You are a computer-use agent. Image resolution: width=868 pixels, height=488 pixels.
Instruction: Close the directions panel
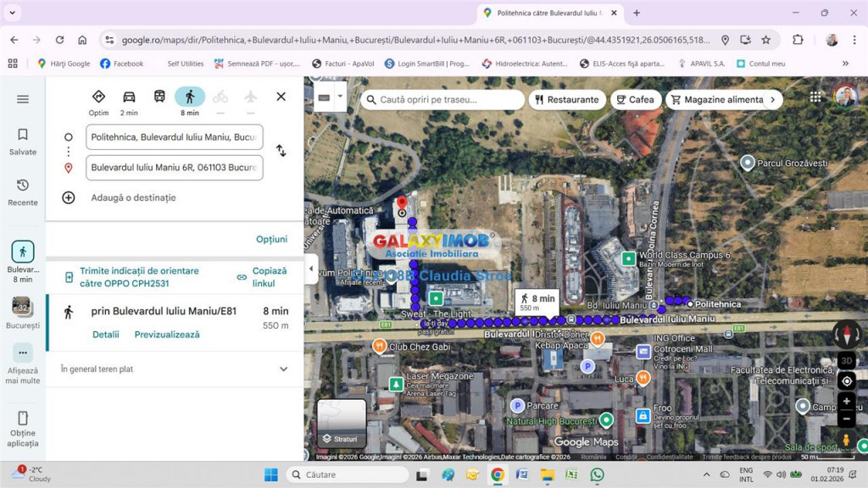[x=281, y=97]
